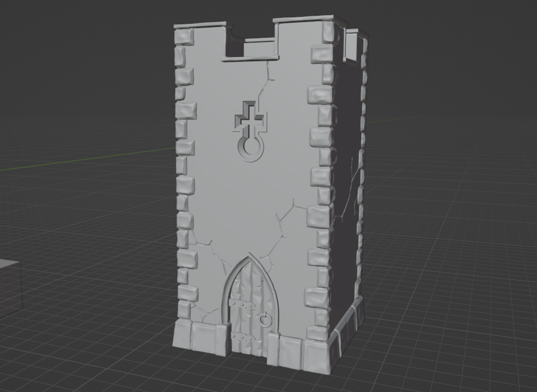
Task: Click the topmost corner stone on left edge
Action: coord(183,37)
